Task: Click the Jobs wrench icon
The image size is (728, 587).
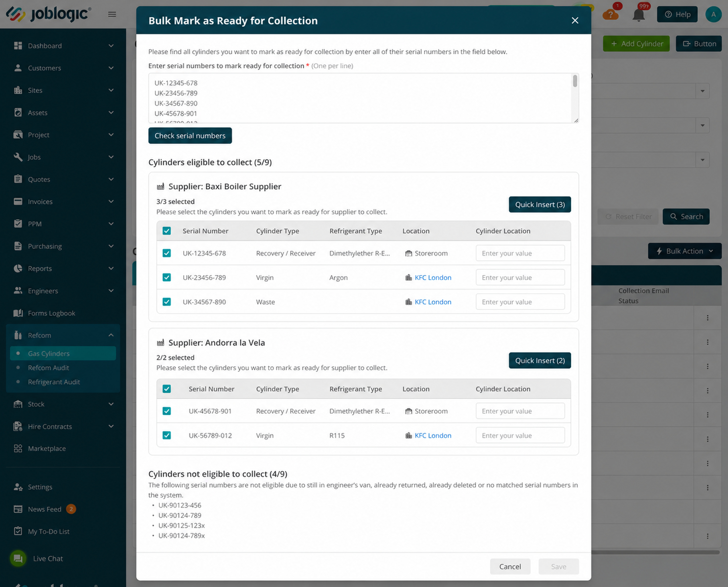Action: point(18,157)
